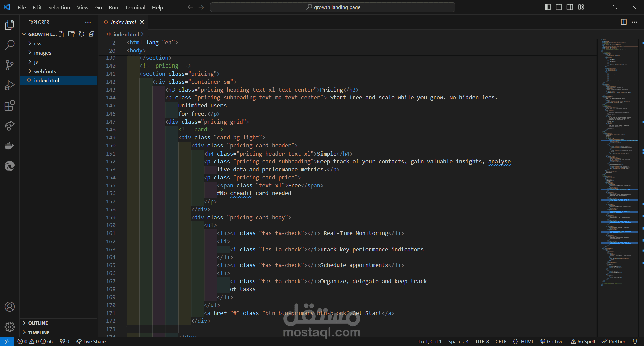Image resolution: width=644 pixels, height=346 pixels.
Task: Open the Selection menu
Action: click(x=59, y=7)
